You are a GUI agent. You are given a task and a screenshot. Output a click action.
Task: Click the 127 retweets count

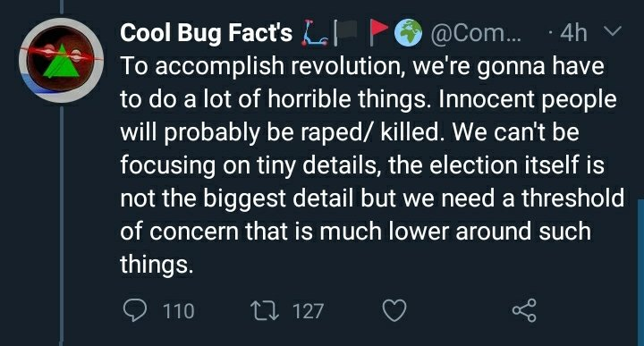click(308, 311)
